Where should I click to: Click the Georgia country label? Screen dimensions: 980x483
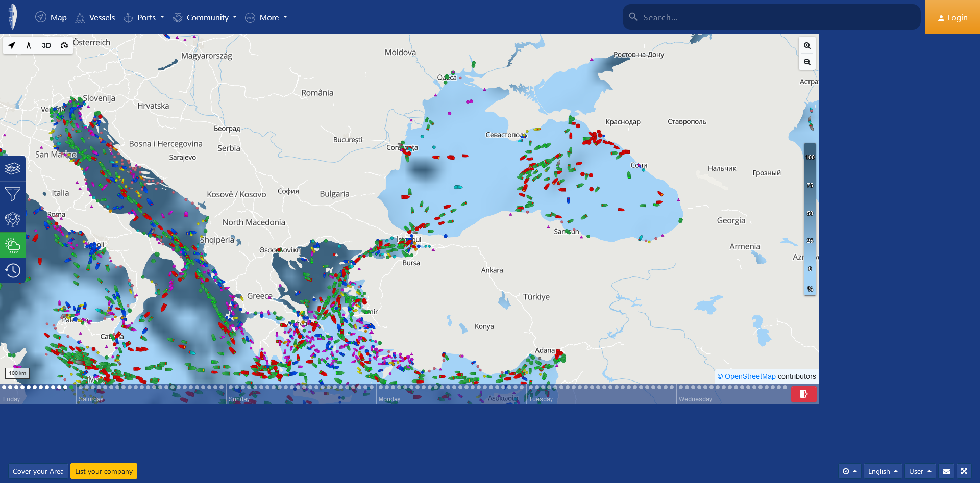coord(731,220)
